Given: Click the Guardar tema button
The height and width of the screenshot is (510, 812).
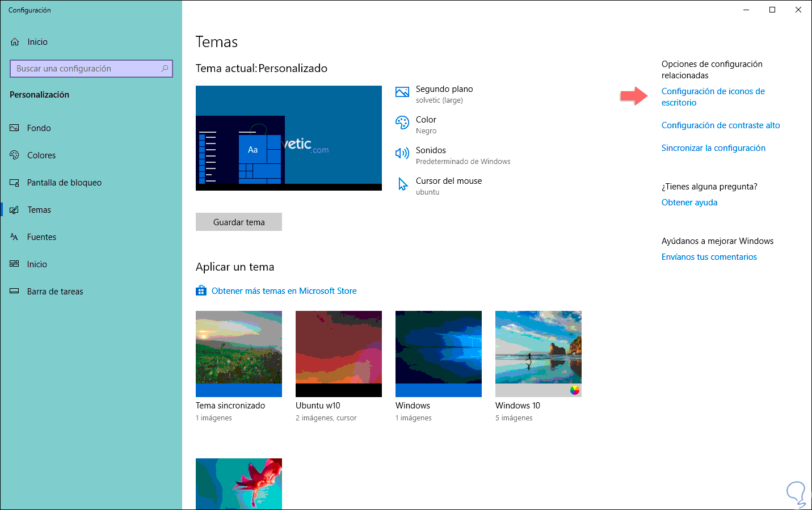Looking at the screenshot, I should tap(239, 222).
